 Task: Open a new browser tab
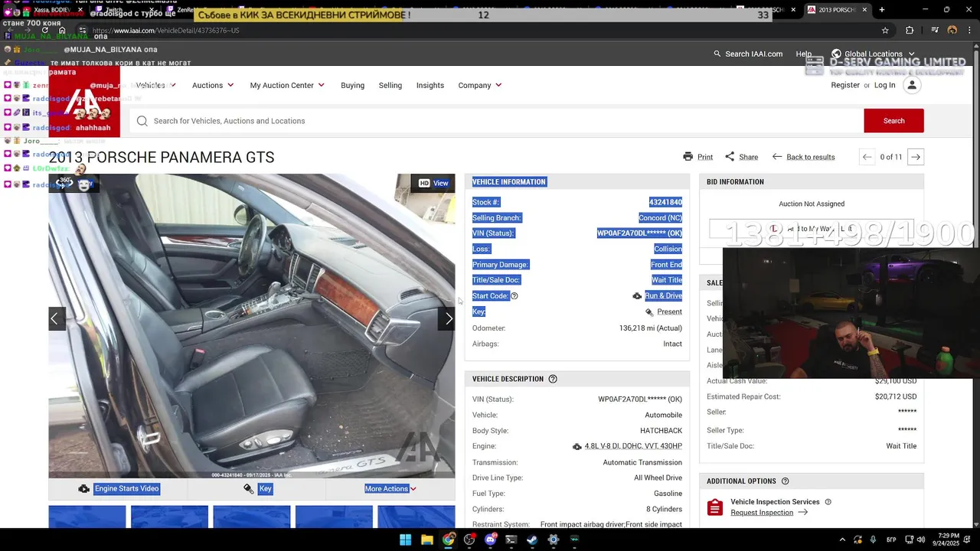coord(881,9)
